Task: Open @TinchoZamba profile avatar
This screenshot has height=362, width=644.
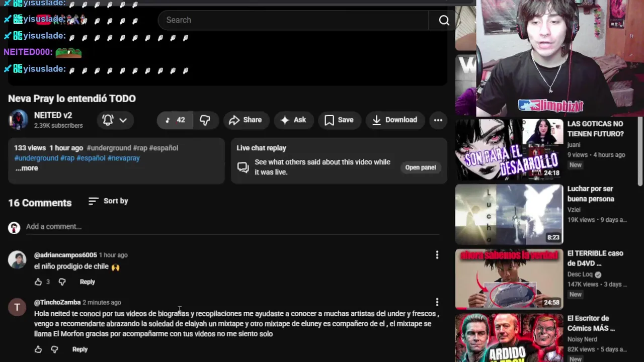Action: [x=17, y=308]
